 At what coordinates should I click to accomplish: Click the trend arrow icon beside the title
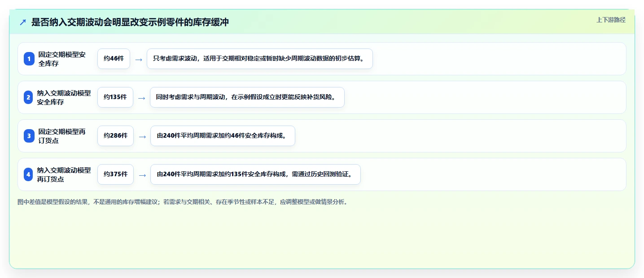[x=23, y=22]
